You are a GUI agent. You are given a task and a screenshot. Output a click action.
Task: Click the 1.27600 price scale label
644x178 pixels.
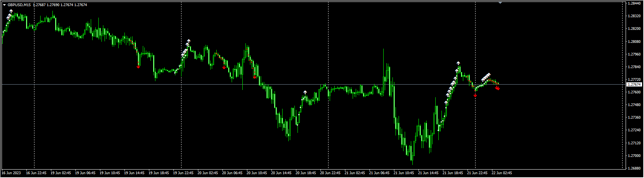[x=635, y=92]
